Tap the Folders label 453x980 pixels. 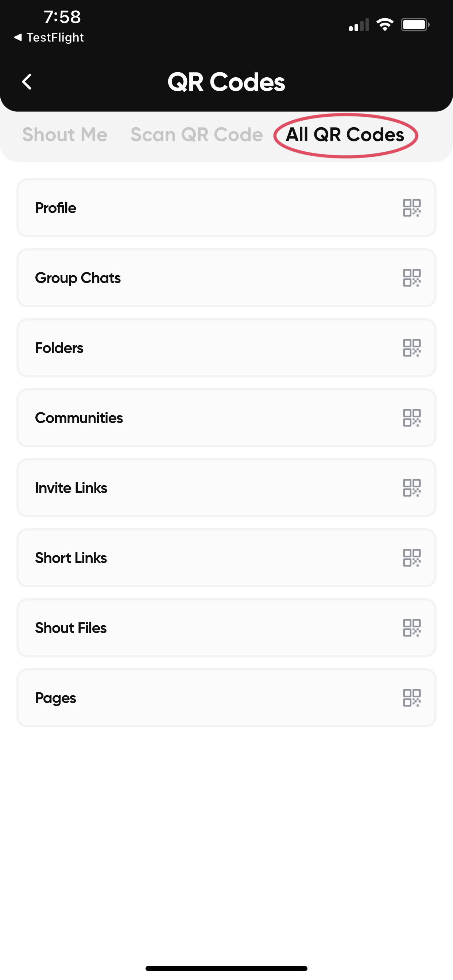tap(59, 348)
